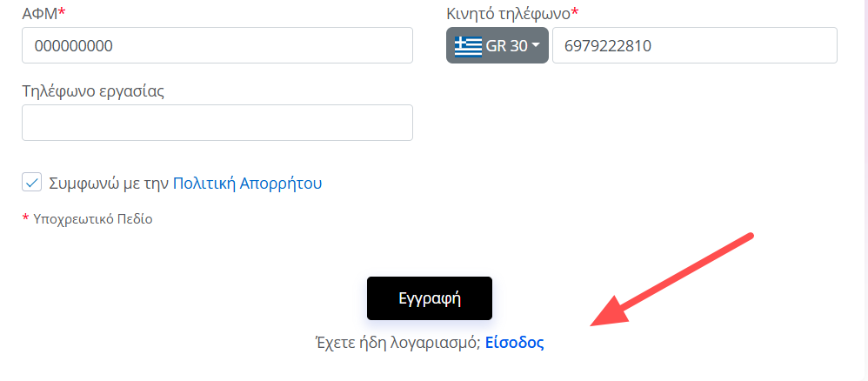Click the caret arrow next to GR 30
868x381 pixels.
tap(535, 46)
